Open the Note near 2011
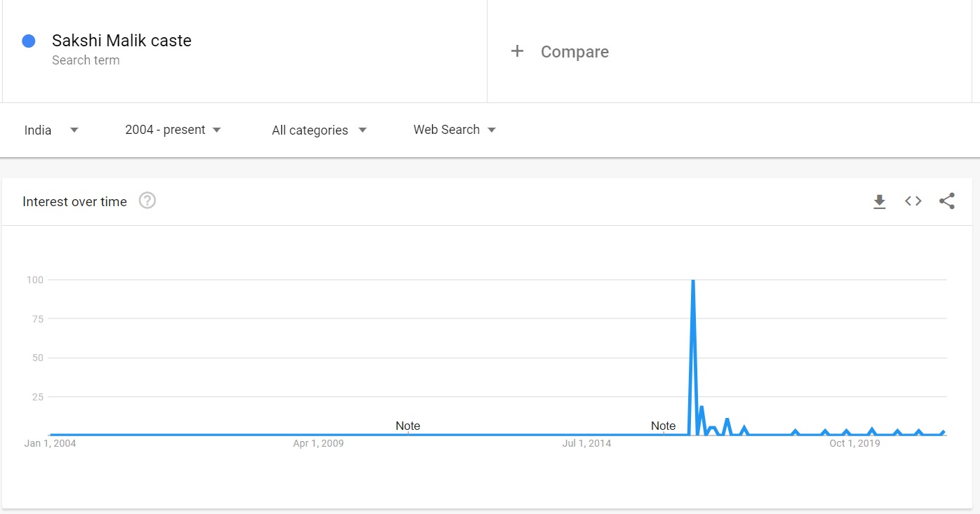980x514 pixels. tap(408, 426)
